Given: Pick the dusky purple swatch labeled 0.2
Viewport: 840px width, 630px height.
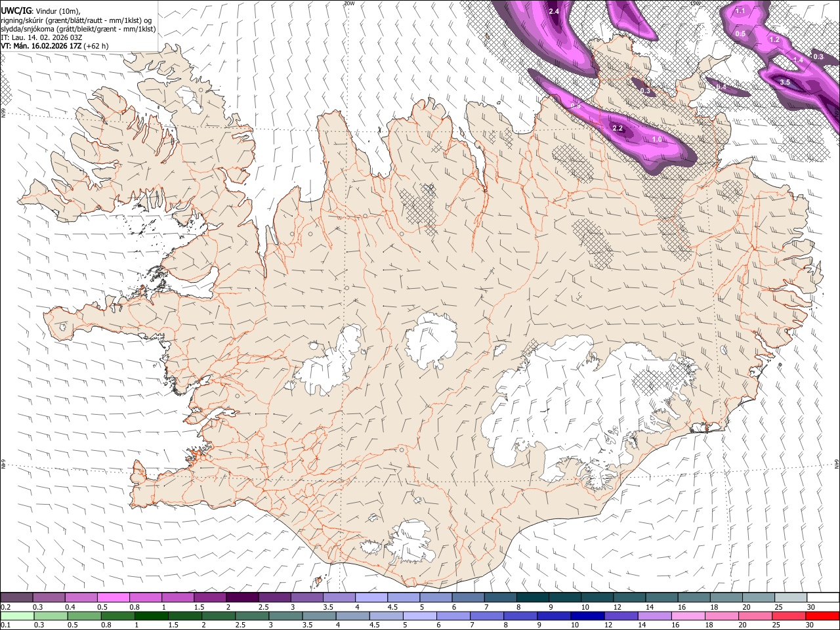Looking at the screenshot, I should (17, 597).
